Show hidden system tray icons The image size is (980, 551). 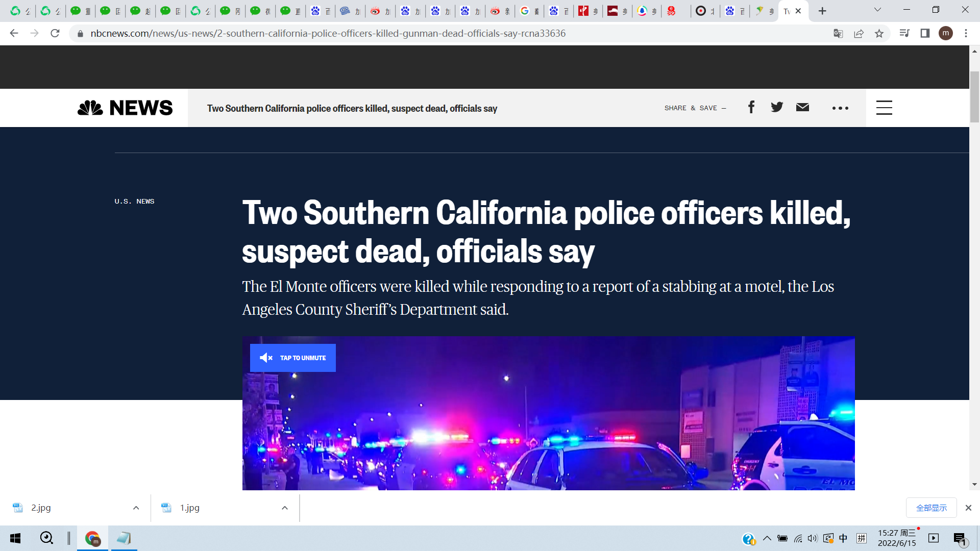767,538
